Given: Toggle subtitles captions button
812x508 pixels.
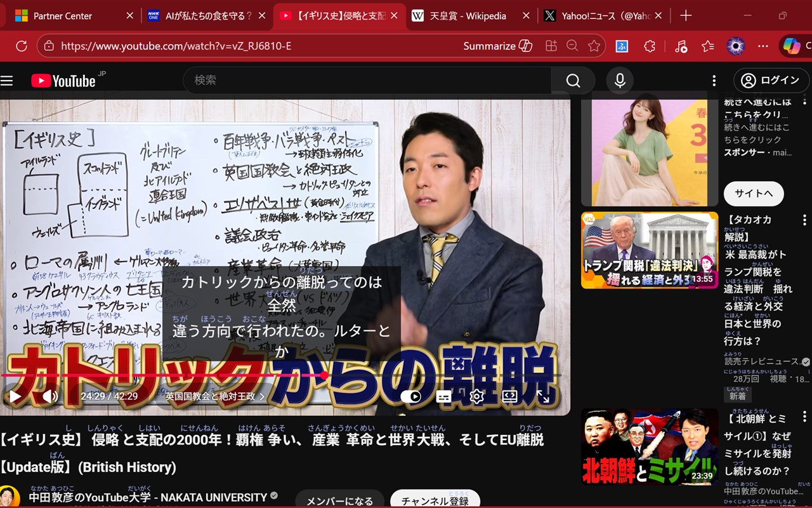Looking at the screenshot, I should [443, 396].
